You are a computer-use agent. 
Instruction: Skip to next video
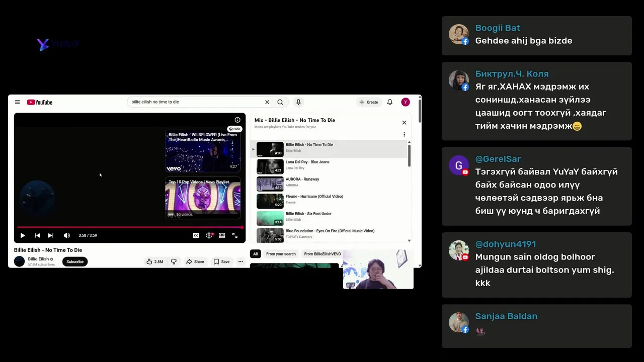point(50,235)
